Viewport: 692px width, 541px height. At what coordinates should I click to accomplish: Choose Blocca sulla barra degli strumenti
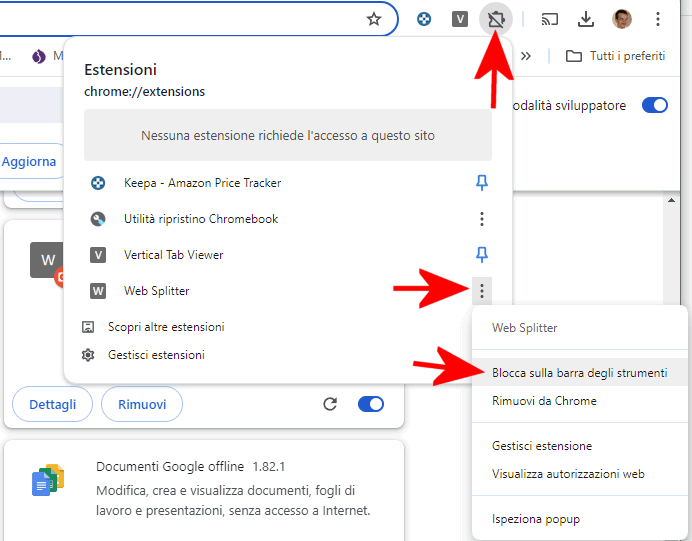tap(579, 373)
